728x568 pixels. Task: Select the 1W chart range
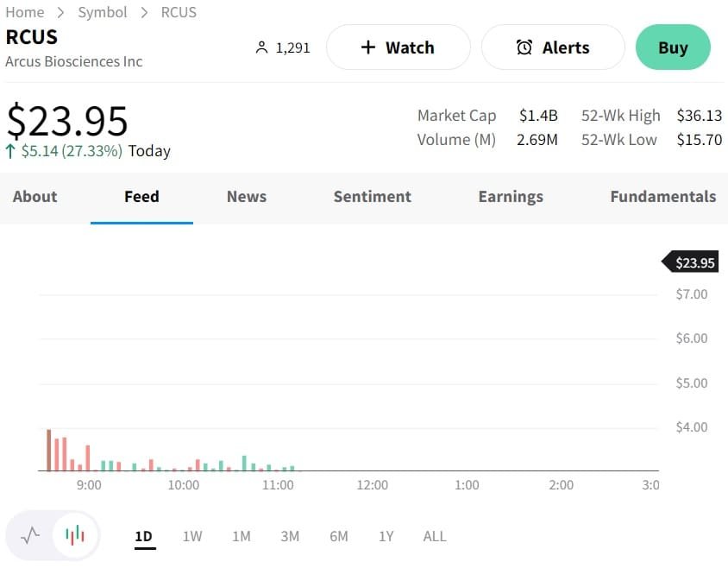point(192,536)
